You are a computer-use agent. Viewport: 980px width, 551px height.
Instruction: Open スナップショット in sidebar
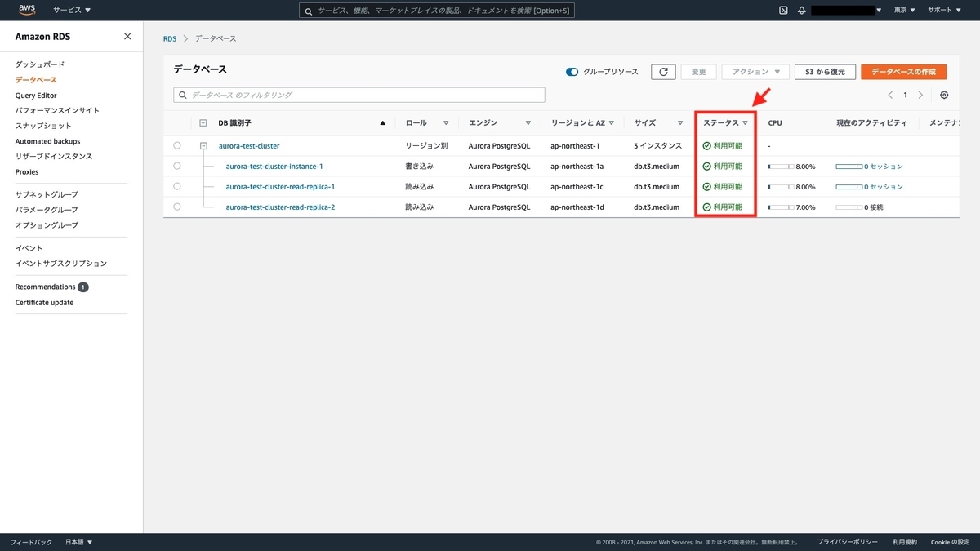tap(43, 126)
